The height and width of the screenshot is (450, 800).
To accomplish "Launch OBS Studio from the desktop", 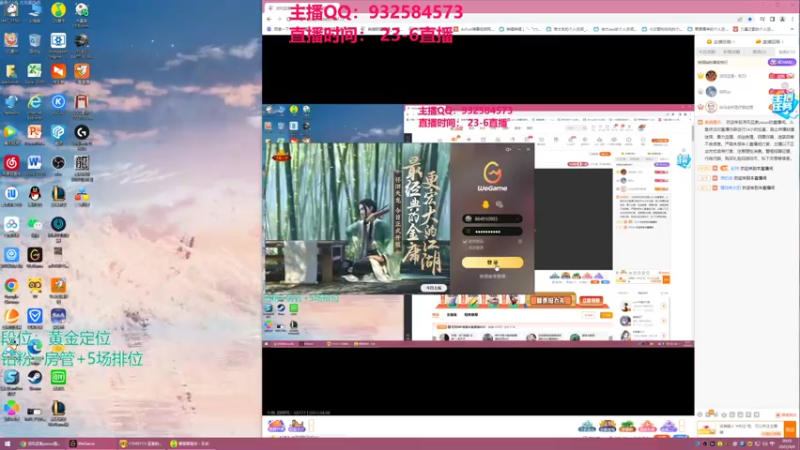I will pos(58,163).
